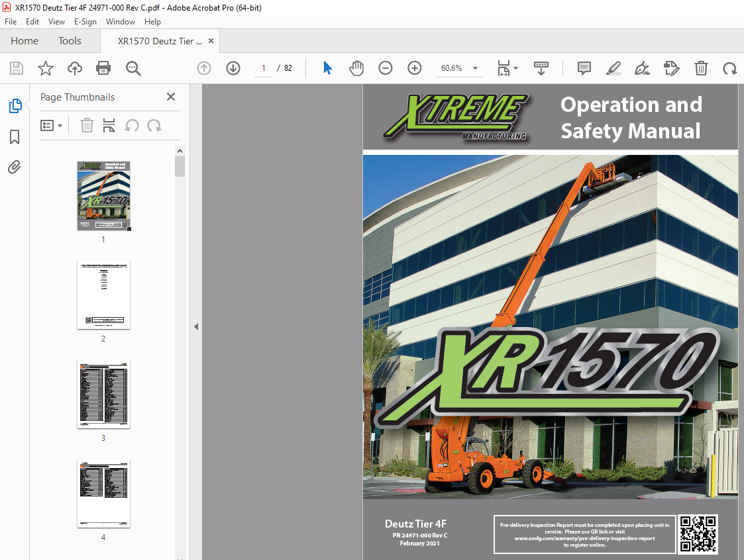Zoom in with the plus icon
The width and height of the screenshot is (744, 560).
point(415,68)
